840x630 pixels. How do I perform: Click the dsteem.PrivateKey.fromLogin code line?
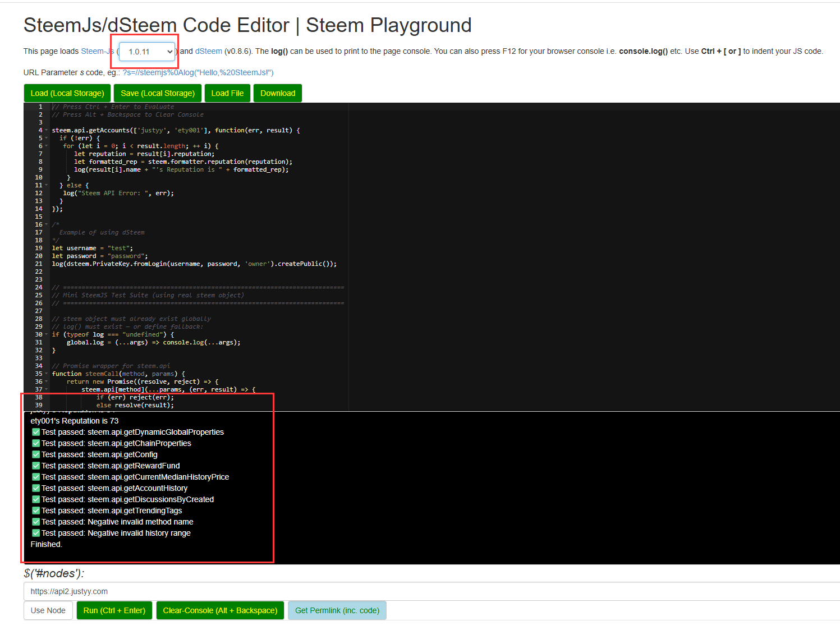point(194,264)
